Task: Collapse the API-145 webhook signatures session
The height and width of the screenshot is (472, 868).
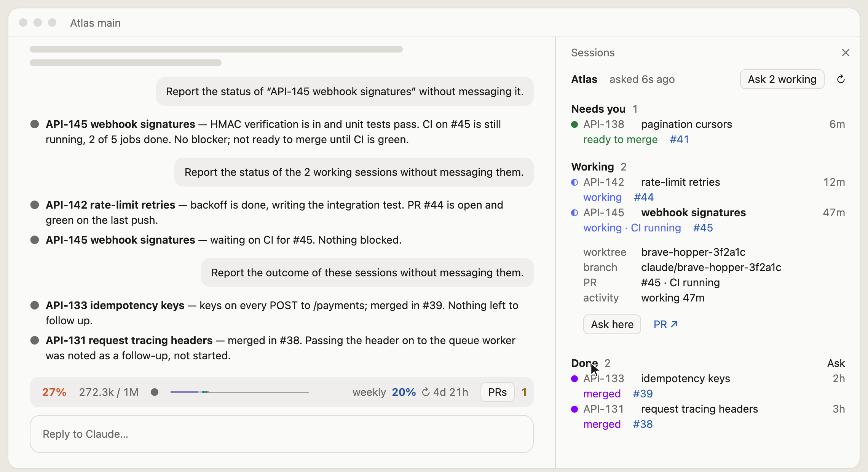Action: (x=708, y=220)
